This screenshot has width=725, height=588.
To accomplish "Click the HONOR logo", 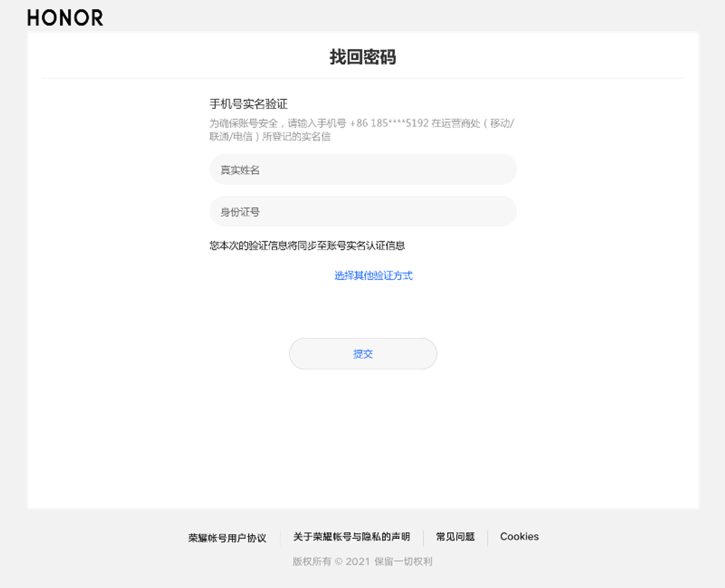I will pos(65,18).
